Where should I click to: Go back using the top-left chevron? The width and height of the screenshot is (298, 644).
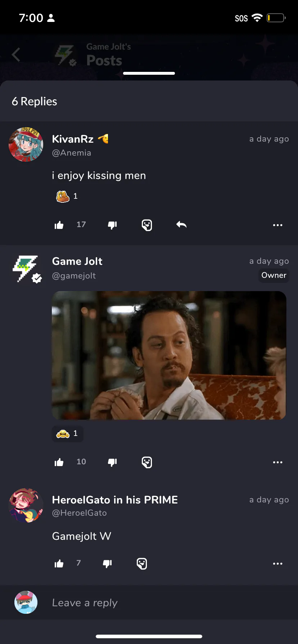click(x=16, y=55)
